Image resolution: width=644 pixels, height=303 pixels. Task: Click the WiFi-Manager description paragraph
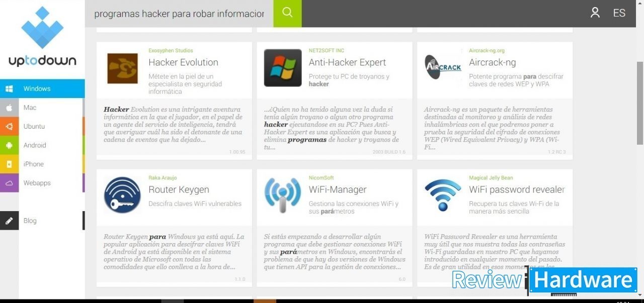tap(334, 252)
